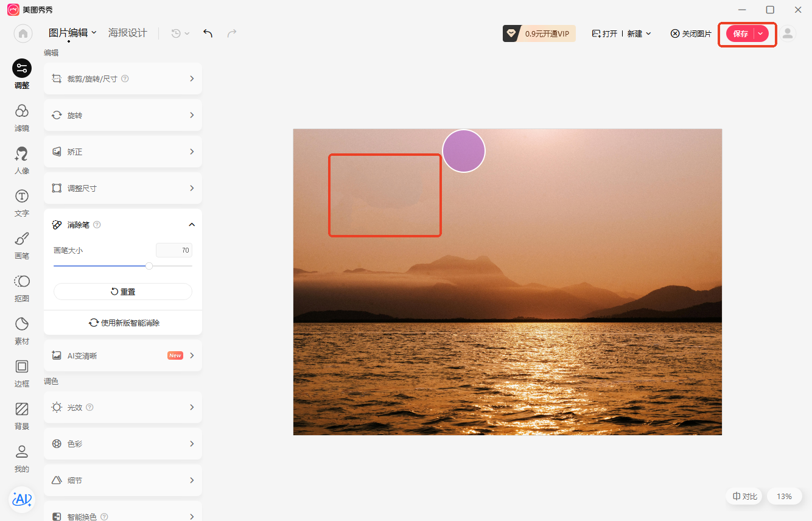Click the undo arrow
Image resolution: width=812 pixels, height=521 pixels.
coord(208,33)
